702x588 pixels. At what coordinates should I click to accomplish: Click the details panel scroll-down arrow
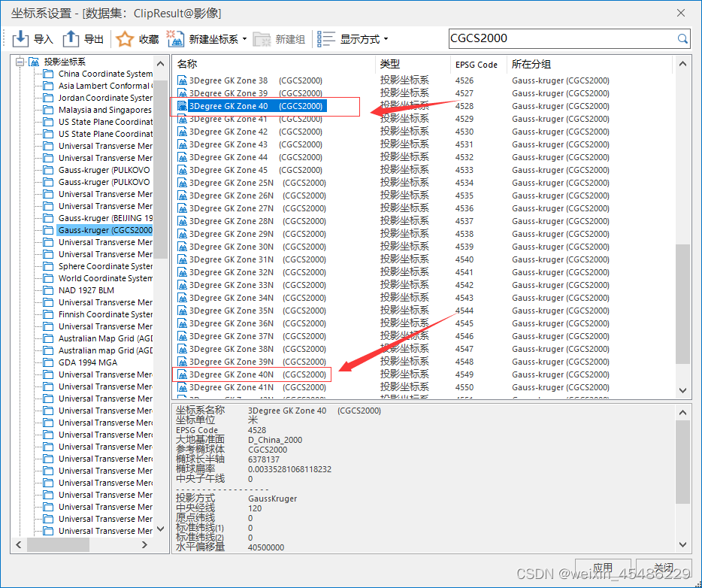tap(682, 544)
